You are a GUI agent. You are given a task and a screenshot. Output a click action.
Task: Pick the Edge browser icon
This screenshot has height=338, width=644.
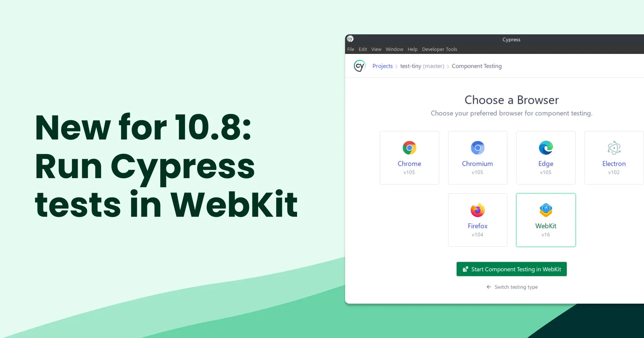[x=546, y=148]
